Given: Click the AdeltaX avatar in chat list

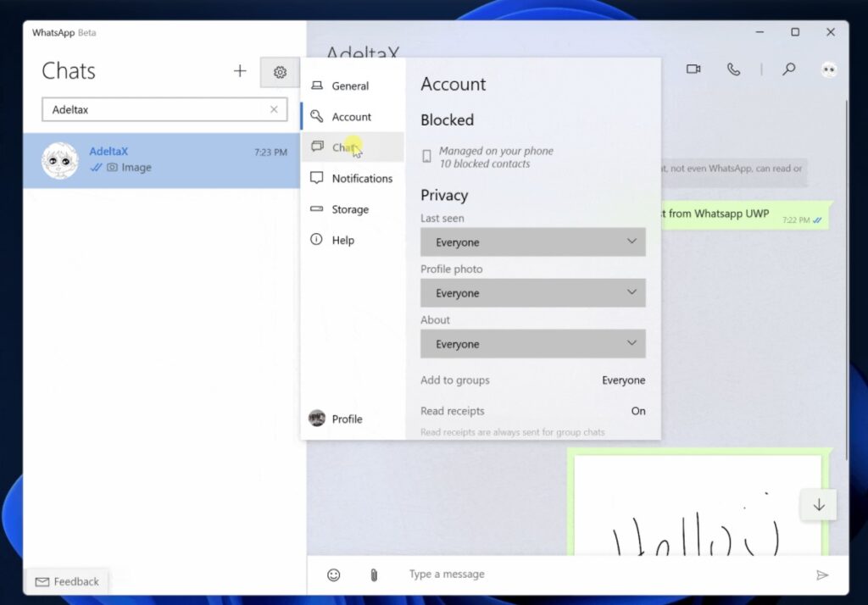Looking at the screenshot, I should (60, 160).
